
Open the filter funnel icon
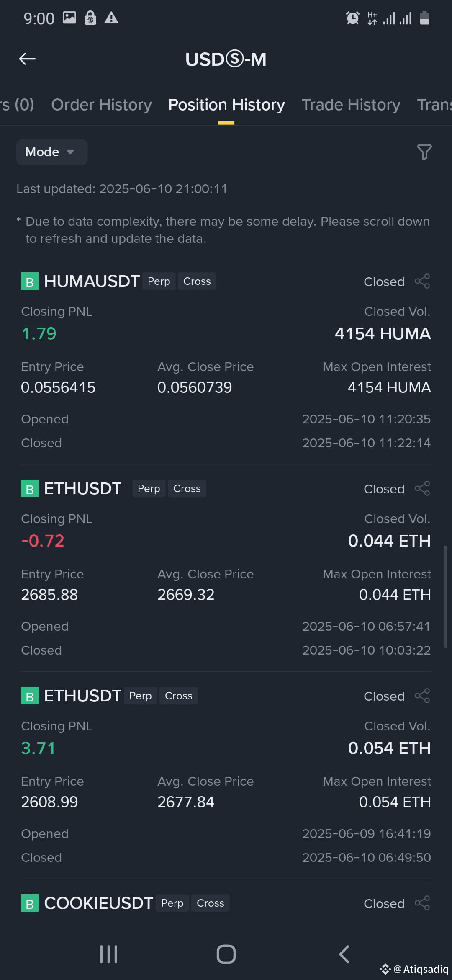point(424,152)
